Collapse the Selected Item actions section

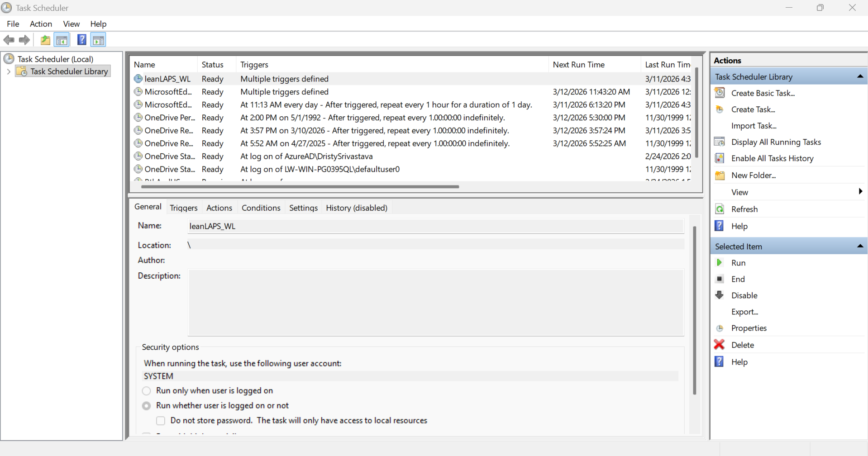tap(860, 246)
